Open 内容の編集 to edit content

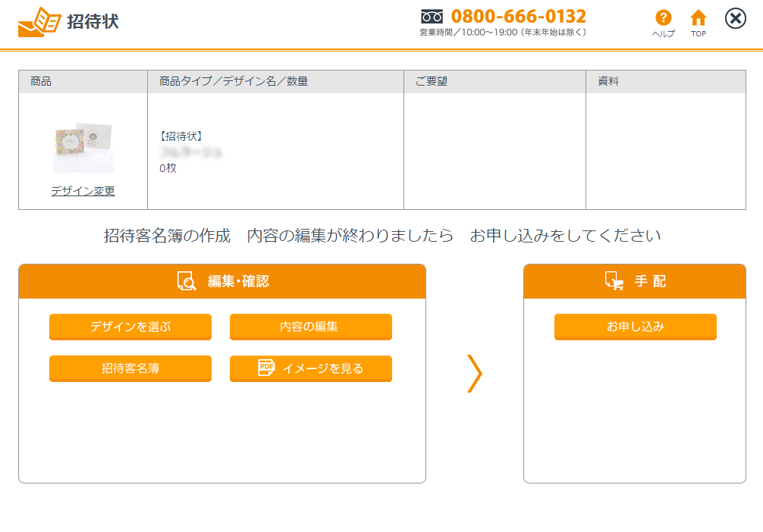[310, 327]
